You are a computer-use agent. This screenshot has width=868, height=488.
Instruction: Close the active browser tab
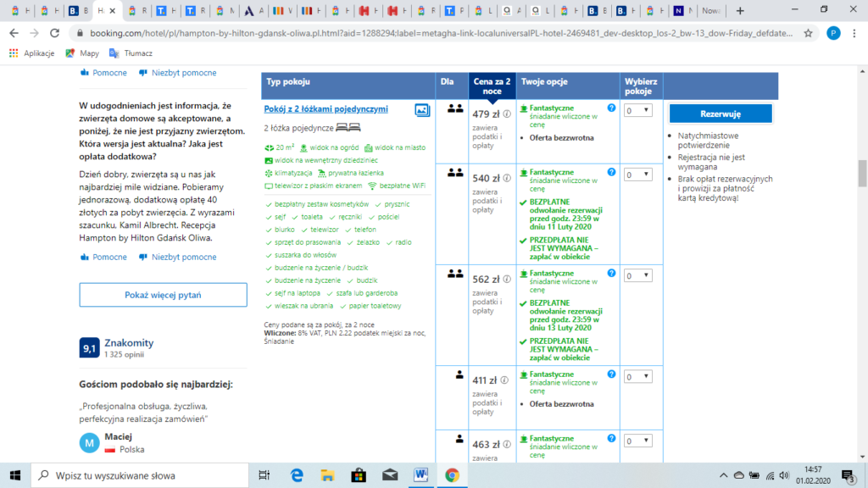pos(113,10)
